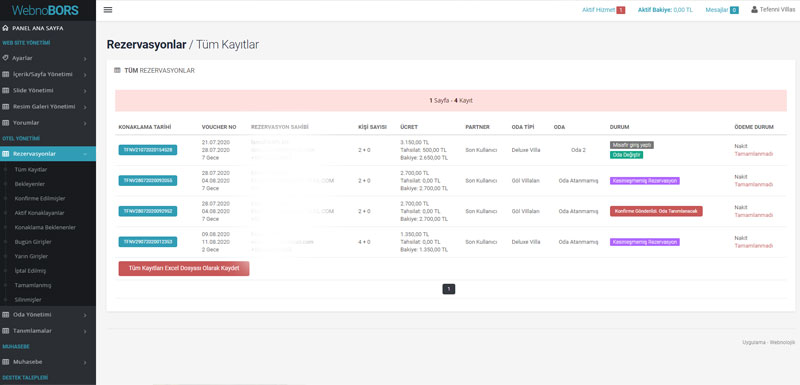
Task: Click the Resim Galeri Yönetimi icon
Action: pyautogui.click(x=6, y=107)
